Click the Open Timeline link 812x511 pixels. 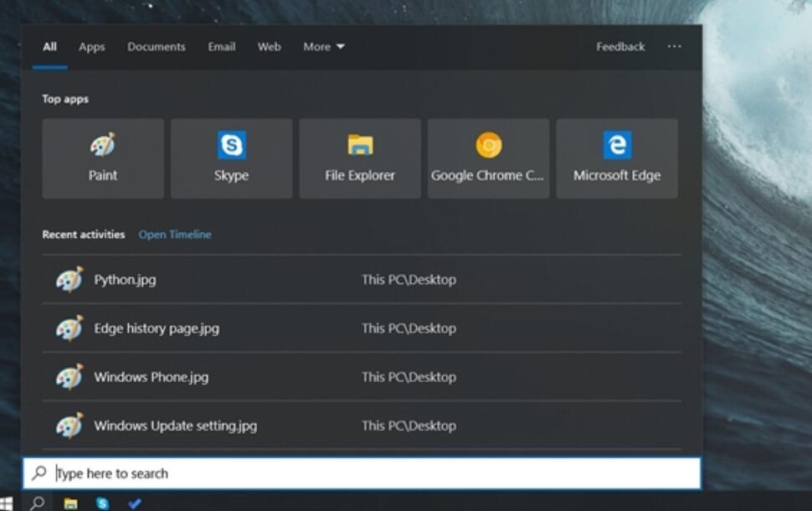[x=175, y=235]
